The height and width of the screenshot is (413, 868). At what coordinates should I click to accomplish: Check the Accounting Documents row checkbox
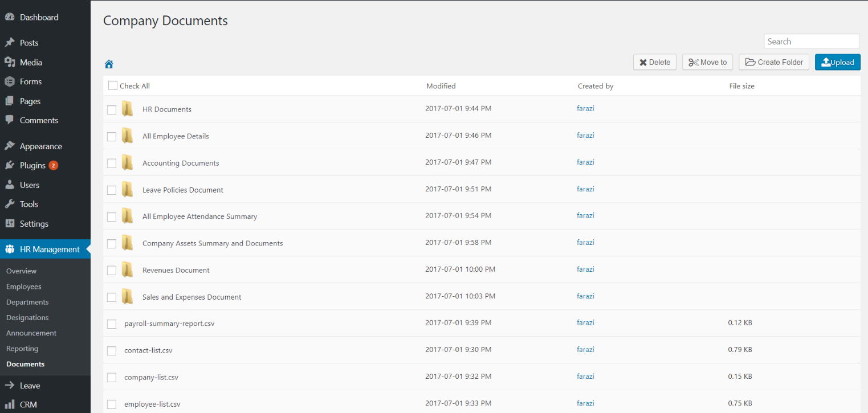coord(112,163)
